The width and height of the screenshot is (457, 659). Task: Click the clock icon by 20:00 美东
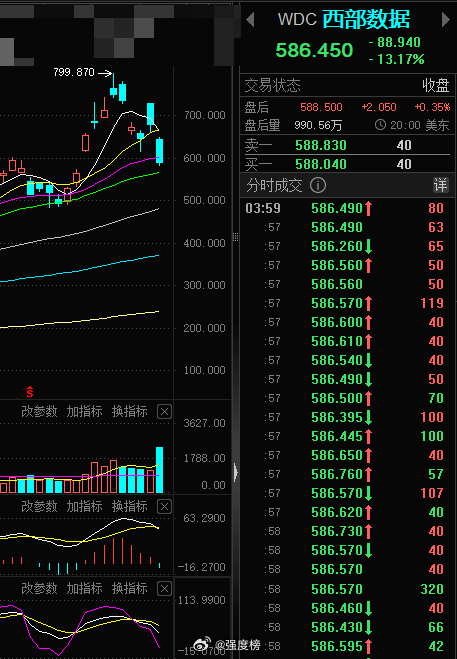pyautogui.click(x=380, y=125)
